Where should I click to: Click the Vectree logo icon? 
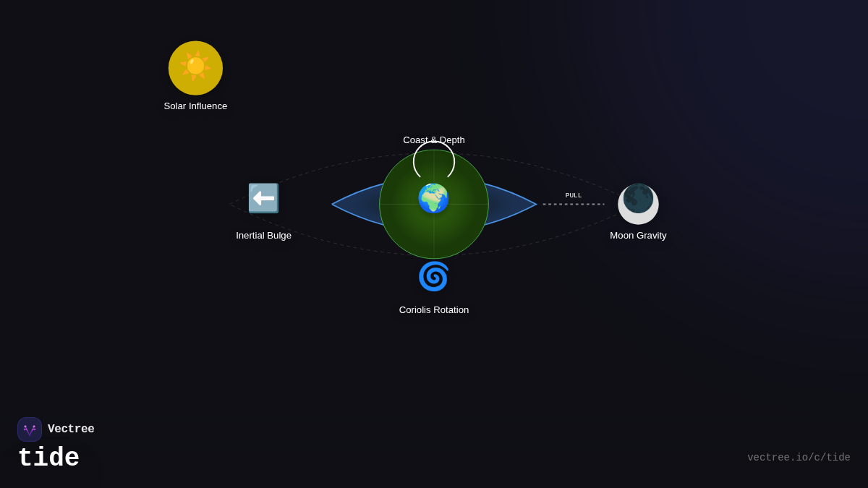click(x=30, y=429)
